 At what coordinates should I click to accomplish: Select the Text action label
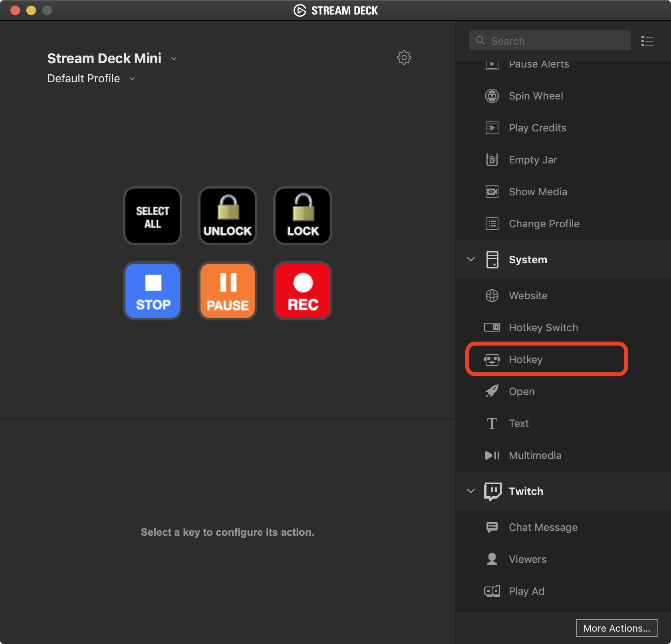coord(518,423)
